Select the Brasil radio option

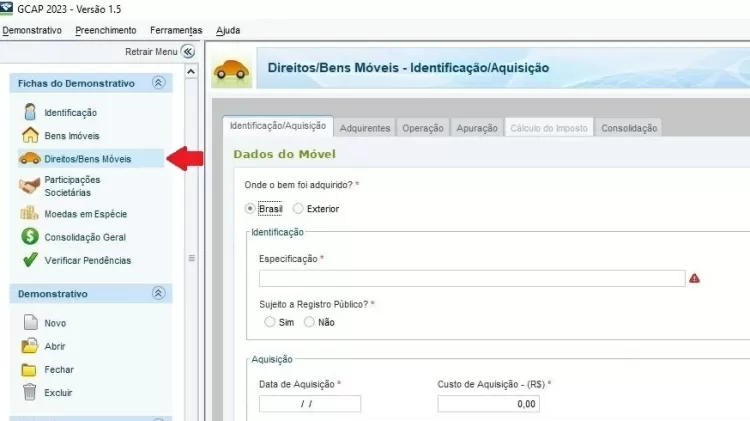click(x=250, y=209)
